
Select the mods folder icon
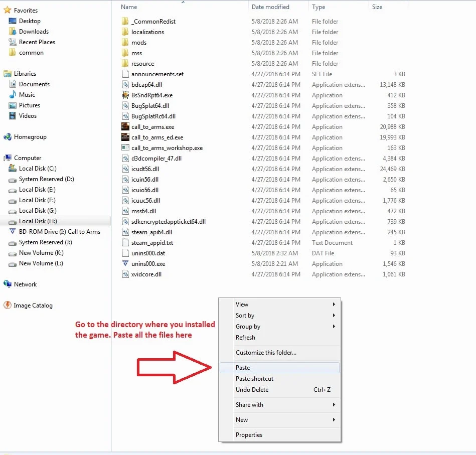tap(125, 43)
